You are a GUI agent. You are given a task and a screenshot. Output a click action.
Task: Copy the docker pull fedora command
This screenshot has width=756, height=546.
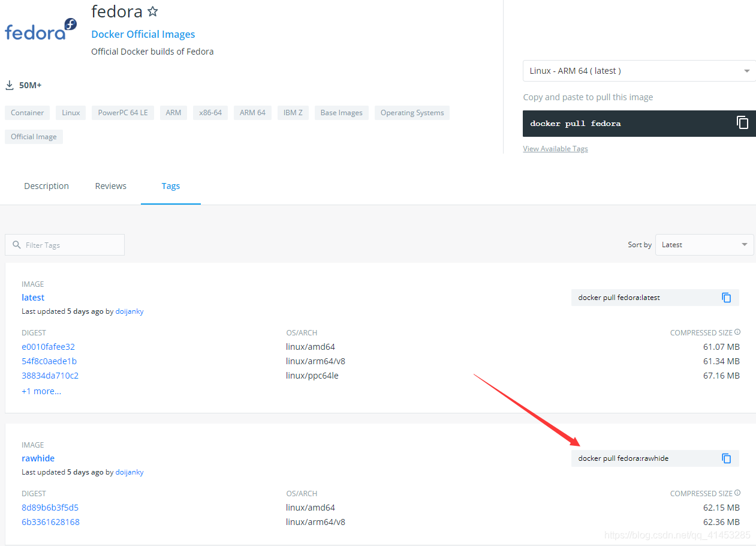[x=742, y=123]
